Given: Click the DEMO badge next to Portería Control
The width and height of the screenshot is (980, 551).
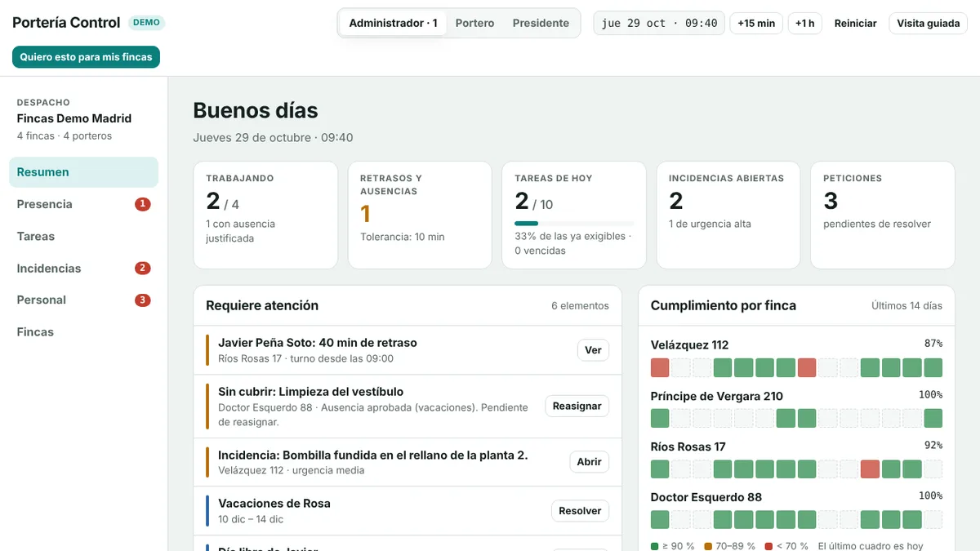Looking at the screenshot, I should (146, 23).
